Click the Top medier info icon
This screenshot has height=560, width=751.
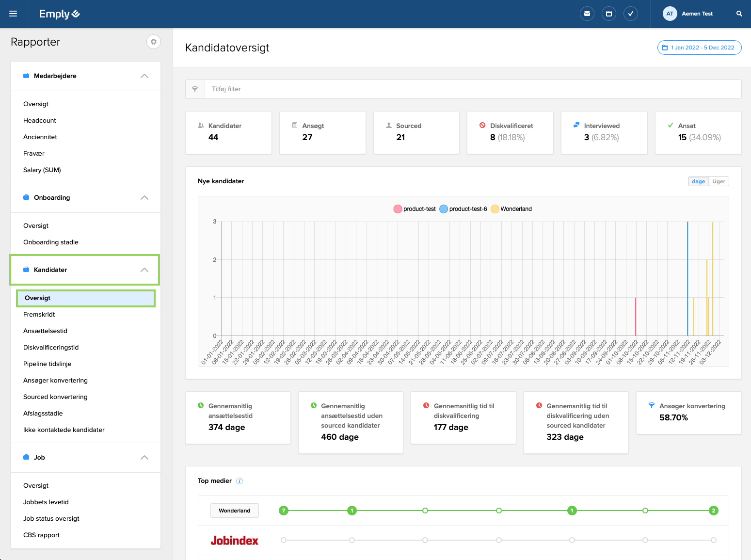[240, 481]
